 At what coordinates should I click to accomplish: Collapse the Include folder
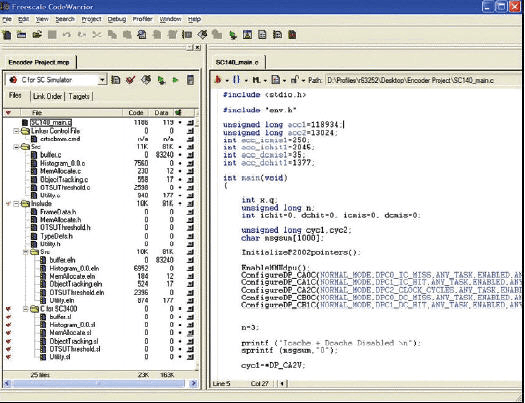coord(16,204)
